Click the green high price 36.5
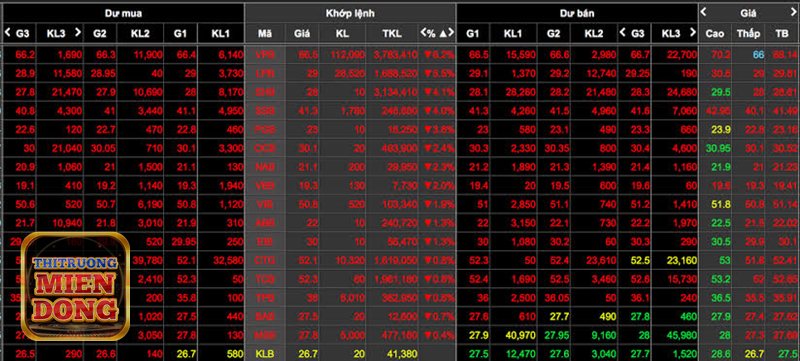The image size is (800, 361). pos(721,298)
